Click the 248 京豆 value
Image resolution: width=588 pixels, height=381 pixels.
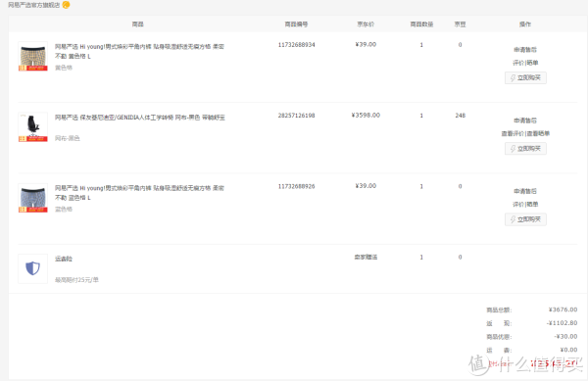[461, 116]
